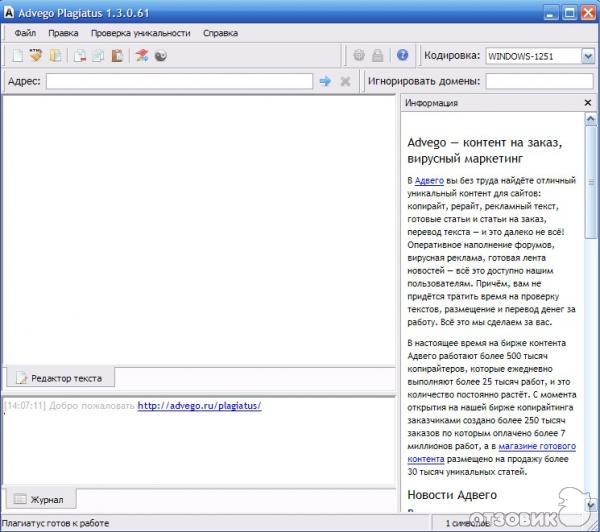Focus the Игнорировать домены input field

click(540, 81)
